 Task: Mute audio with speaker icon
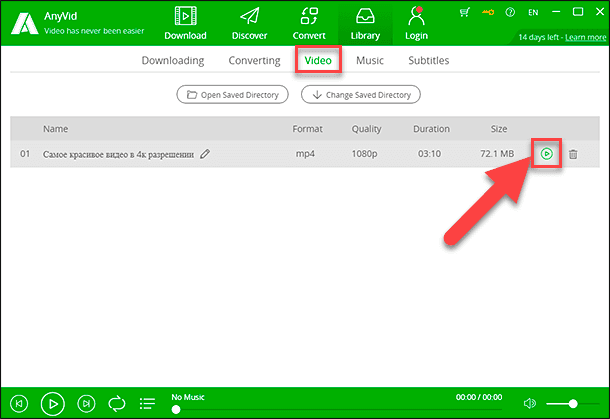tap(530, 404)
